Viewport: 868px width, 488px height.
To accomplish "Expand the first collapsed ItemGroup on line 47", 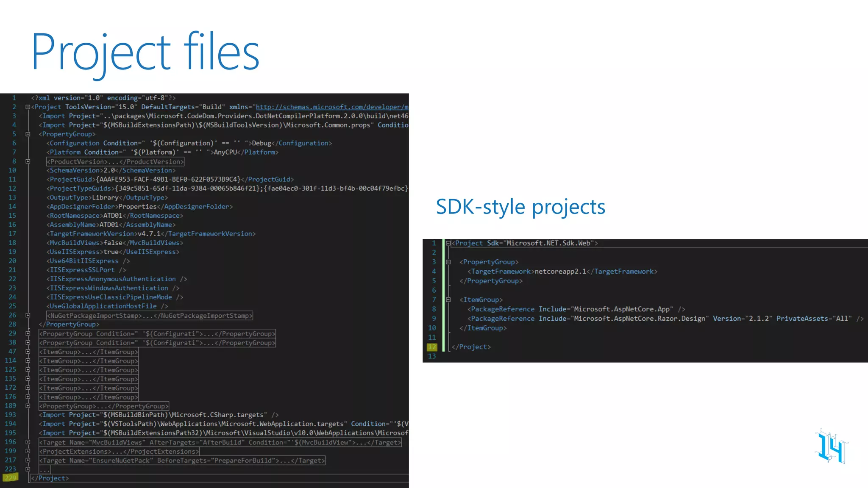I will click(x=28, y=352).
